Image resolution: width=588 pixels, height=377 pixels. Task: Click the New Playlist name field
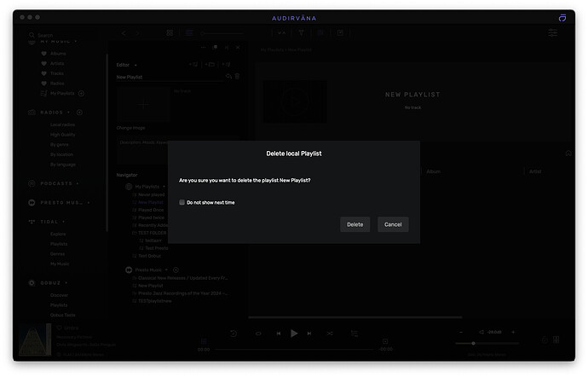[x=170, y=77]
